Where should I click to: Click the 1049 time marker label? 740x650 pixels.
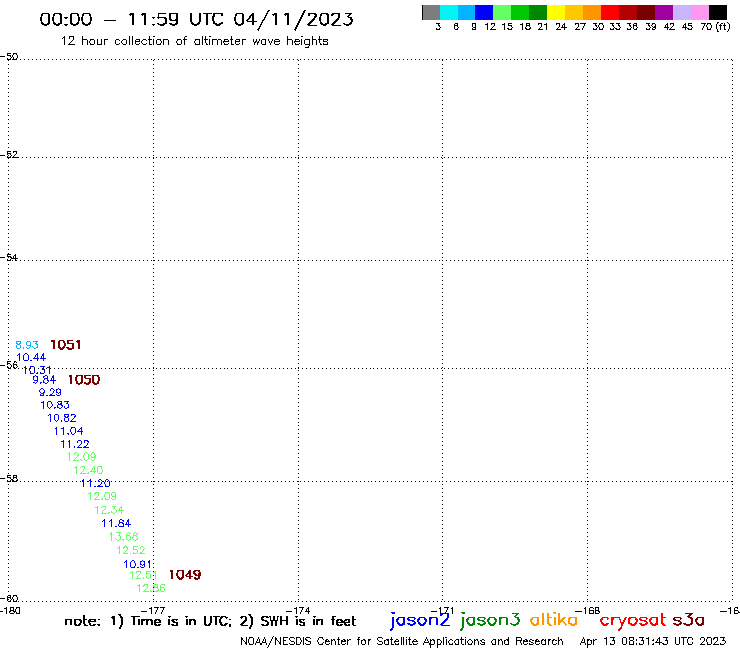[185, 574]
